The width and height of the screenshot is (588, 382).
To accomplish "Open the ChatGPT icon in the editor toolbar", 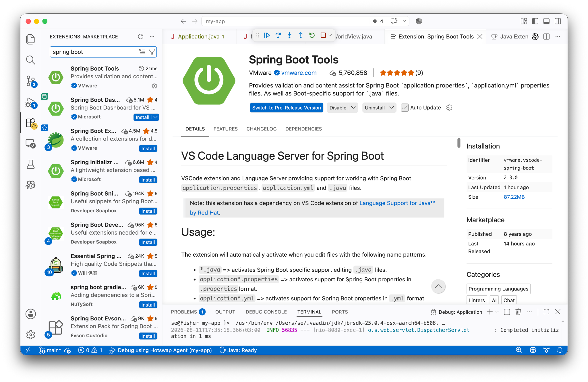I will tap(535, 36).
